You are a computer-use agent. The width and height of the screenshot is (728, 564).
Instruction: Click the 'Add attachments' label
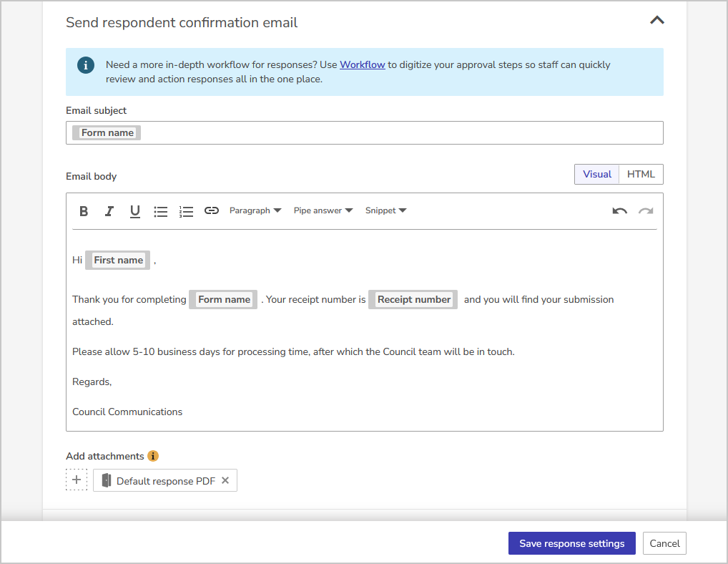pyautogui.click(x=105, y=456)
